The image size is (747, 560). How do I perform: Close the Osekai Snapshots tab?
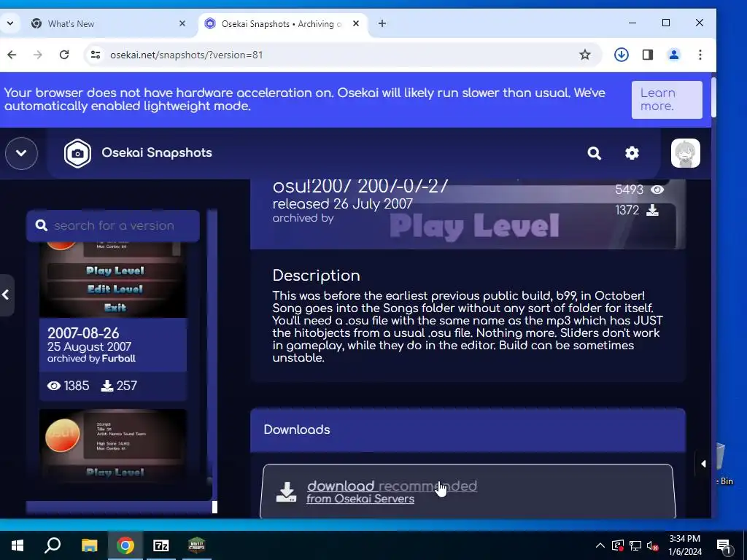356,23
